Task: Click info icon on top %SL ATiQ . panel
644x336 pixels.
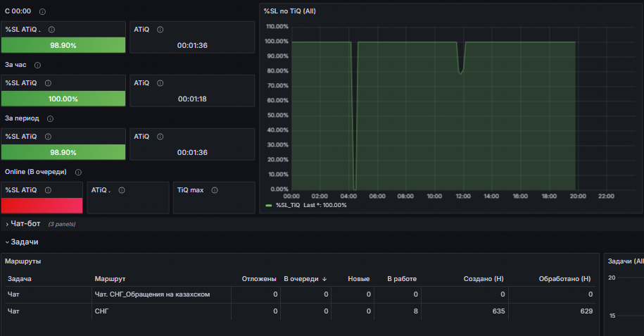Action: (52, 30)
